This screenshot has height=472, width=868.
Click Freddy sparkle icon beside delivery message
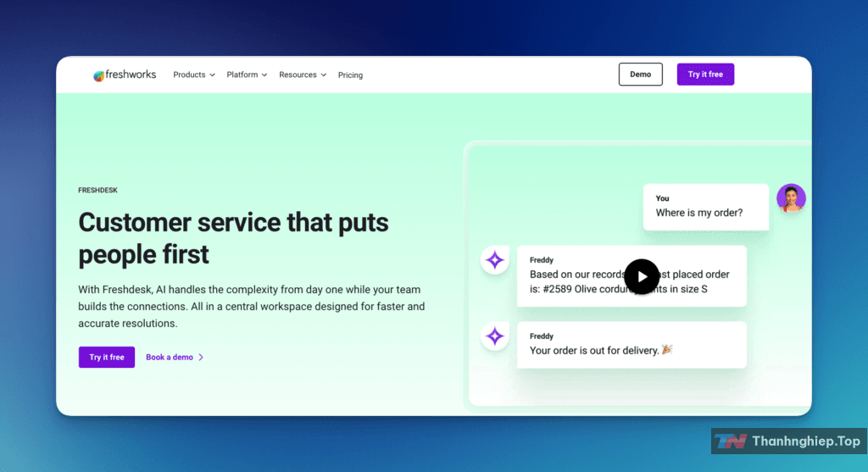495,336
